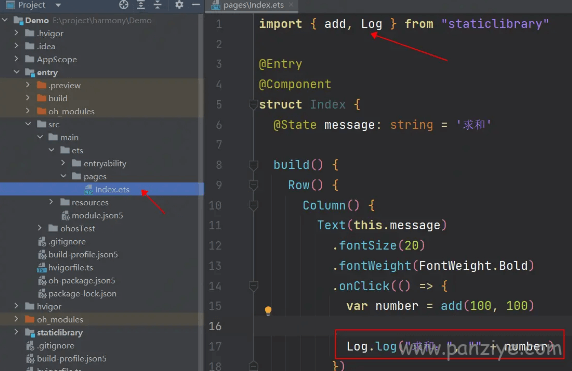Image resolution: width=572 pixels, height=371 pixels.
Task: Click the Collapse All toolbar icon
Action: (x=158, y=5)
